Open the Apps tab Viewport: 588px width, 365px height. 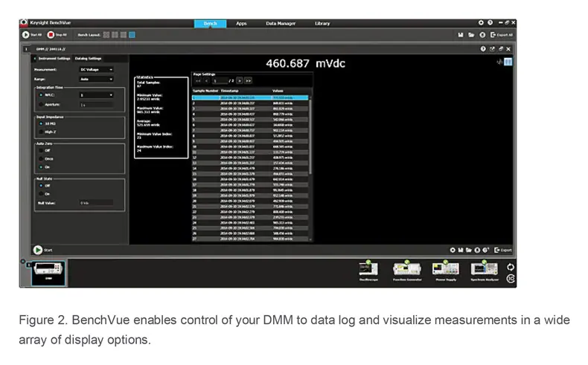click(241, 24)
